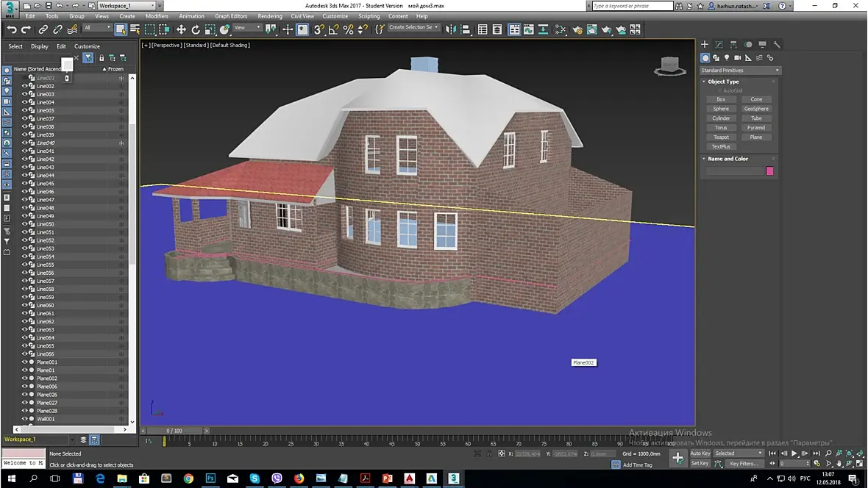Click the pink object color swatch
The image size is (868, 488).
tap(769, 171)
